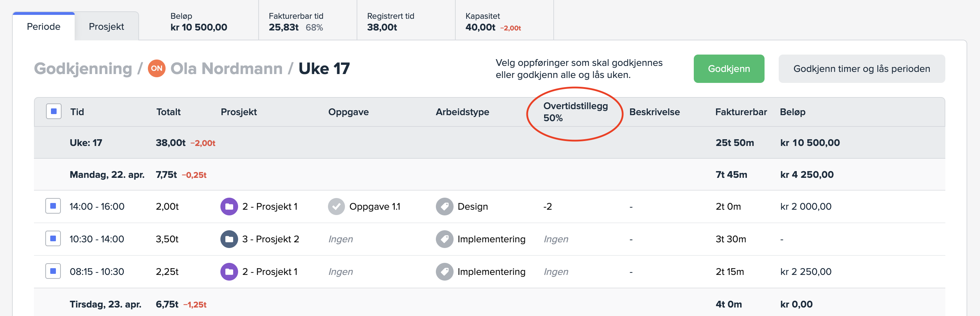Toggle checkbox for the 14:00 - 16:00 entry
980x316 pixels.
[53, 206]
